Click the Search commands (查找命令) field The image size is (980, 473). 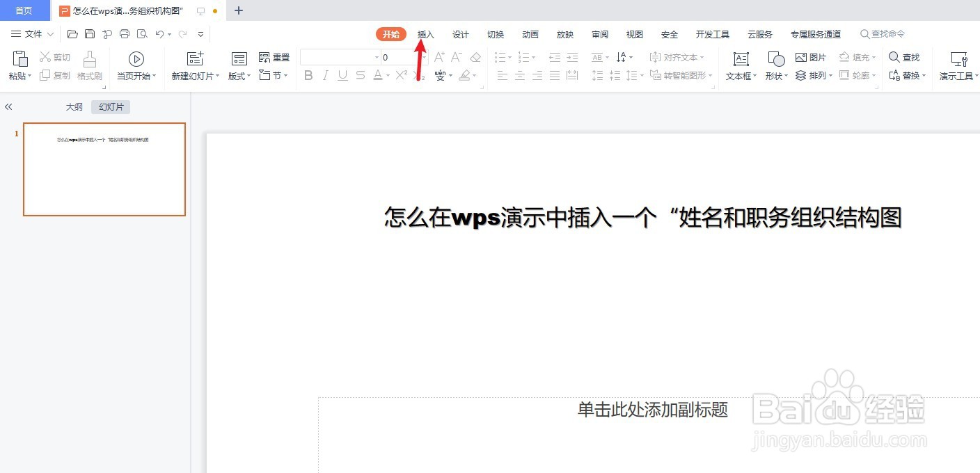pyautogui.click(x=883, y=33)
